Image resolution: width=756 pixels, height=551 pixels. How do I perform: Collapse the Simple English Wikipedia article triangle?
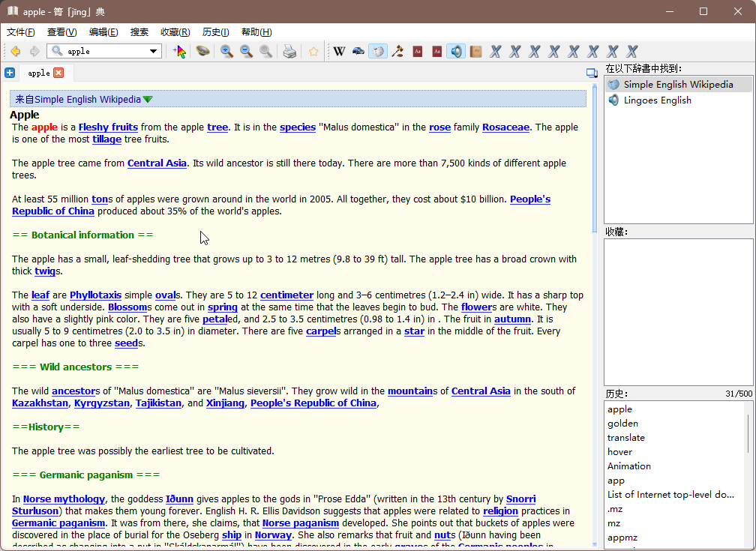[148, 99]
